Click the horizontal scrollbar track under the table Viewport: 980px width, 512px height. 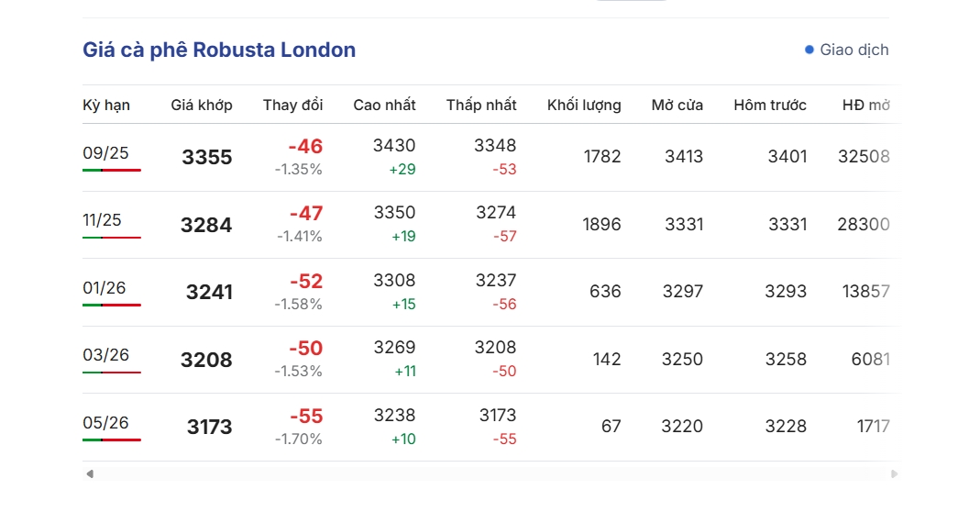(x=492, y=473)
